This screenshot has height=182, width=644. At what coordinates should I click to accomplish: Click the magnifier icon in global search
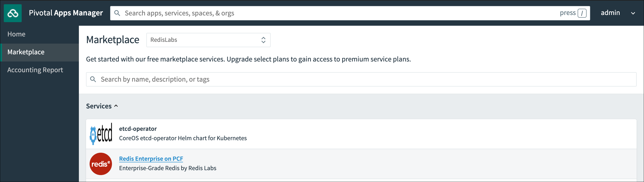117,13
